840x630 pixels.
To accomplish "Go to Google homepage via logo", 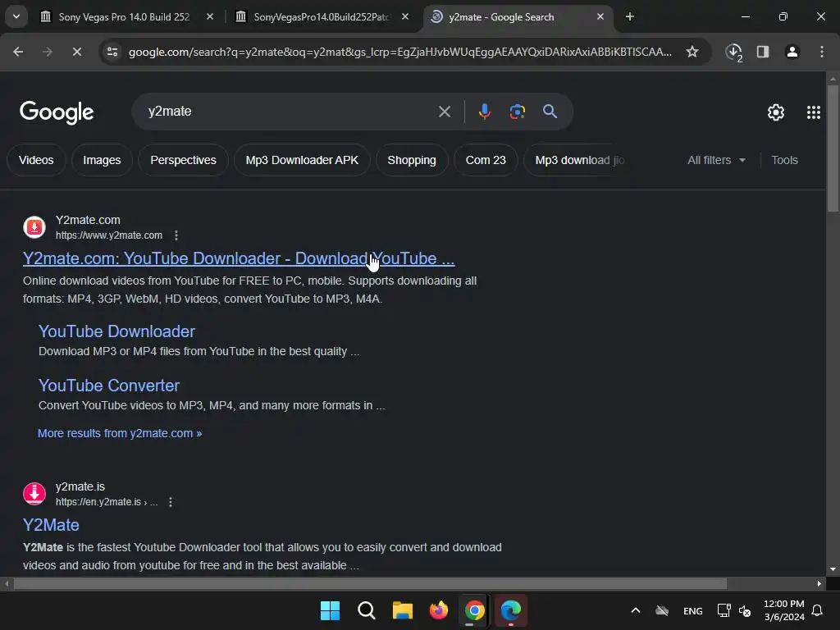I will pos(57,112).
